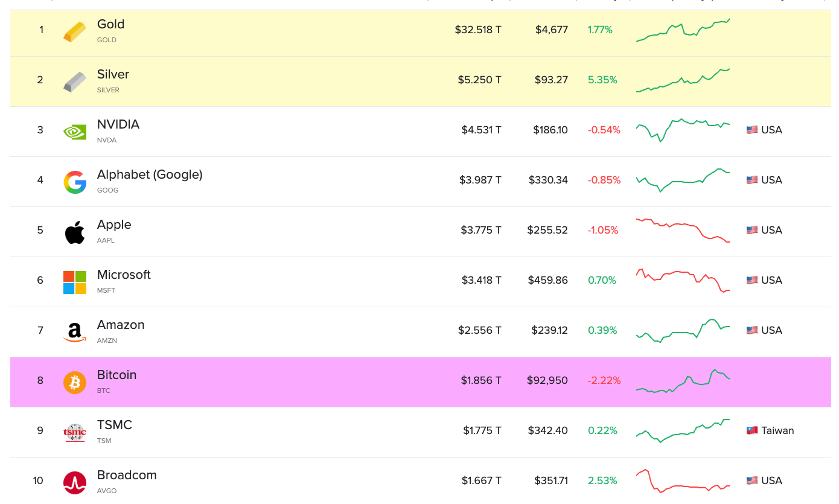Screen dimensions: 839x504
Task: Click the orange Bitcoin icon
Action: click(74, 381)
